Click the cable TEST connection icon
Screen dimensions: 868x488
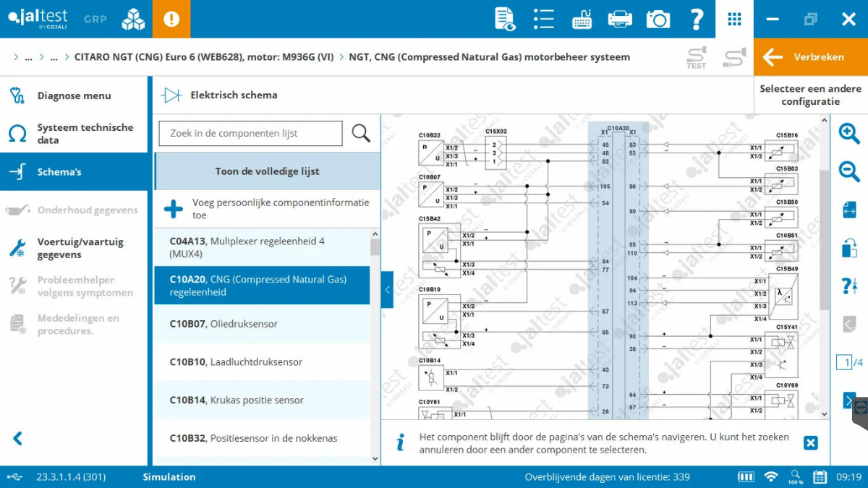696,57
